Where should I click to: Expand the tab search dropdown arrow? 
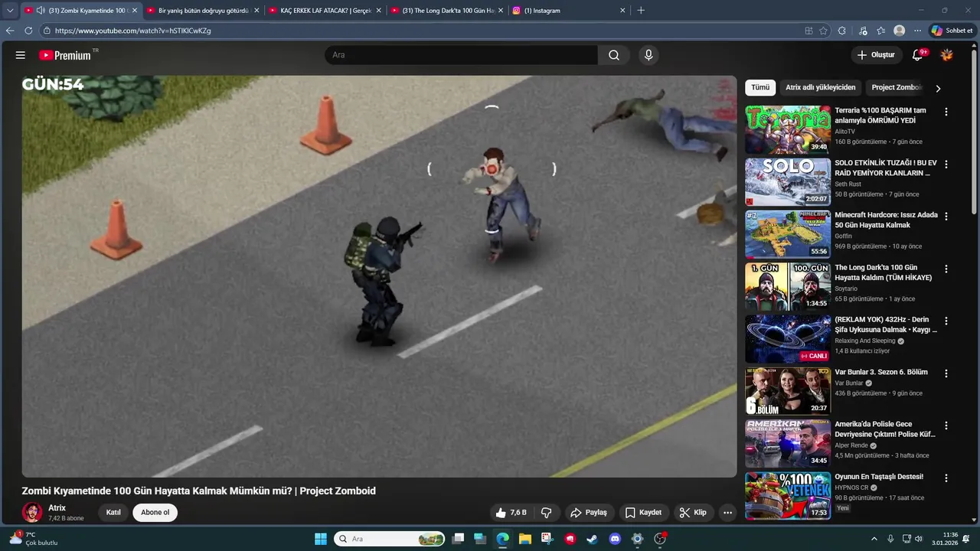point(9,11)
